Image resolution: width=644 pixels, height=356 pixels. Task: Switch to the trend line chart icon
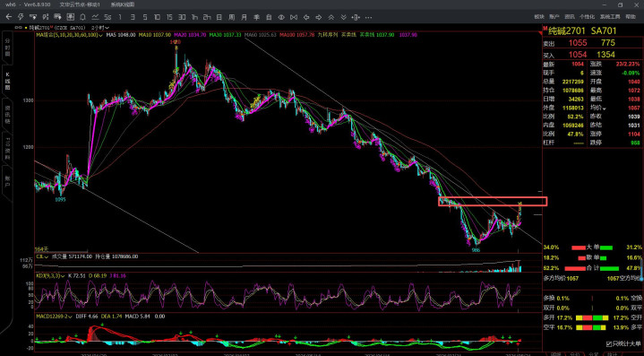(x=95, y=17)
